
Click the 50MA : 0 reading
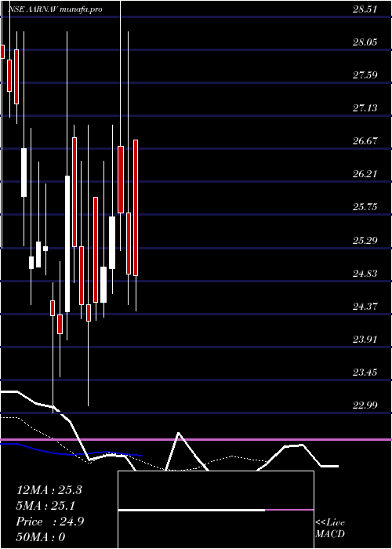click(41, 537)
